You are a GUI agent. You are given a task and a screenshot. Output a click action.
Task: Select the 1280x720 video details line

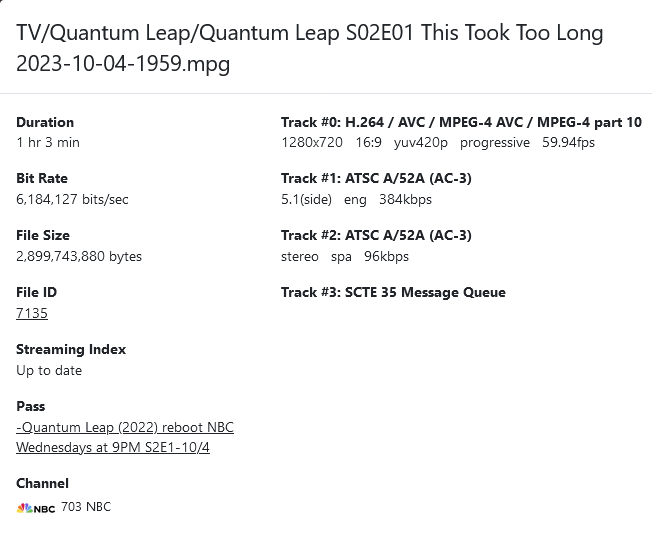(x=438, y=142)
